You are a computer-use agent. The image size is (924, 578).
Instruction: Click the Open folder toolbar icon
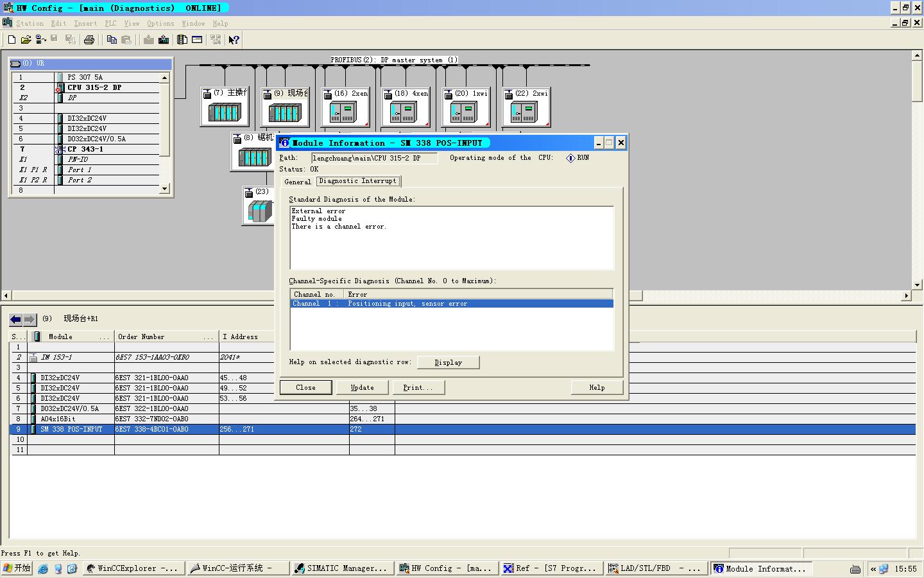26,40
